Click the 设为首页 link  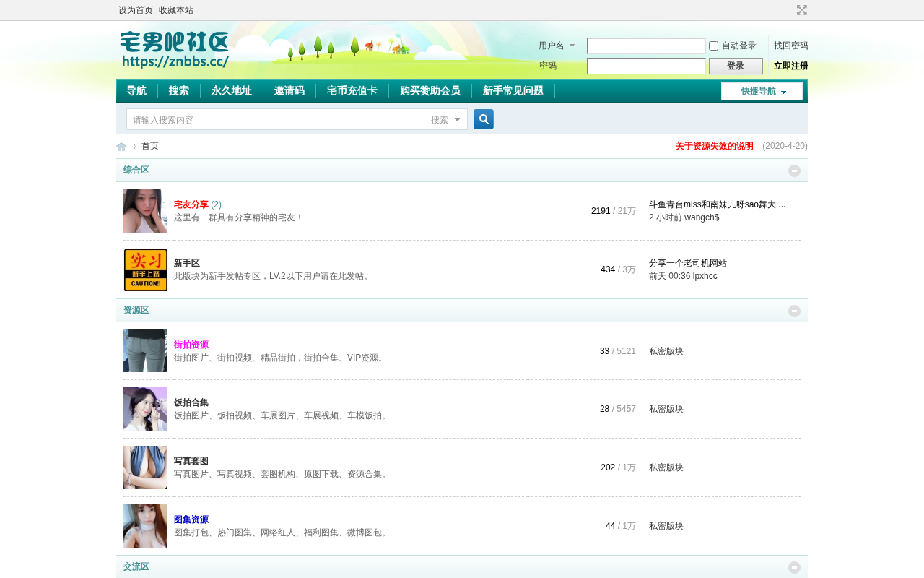136,10
